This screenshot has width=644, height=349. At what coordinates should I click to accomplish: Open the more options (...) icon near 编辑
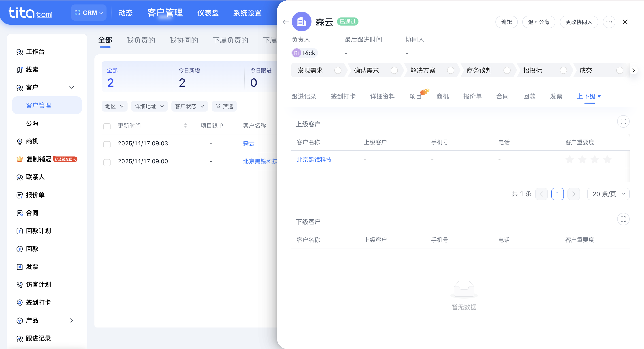pyautogui.click(x=609, y=22)
